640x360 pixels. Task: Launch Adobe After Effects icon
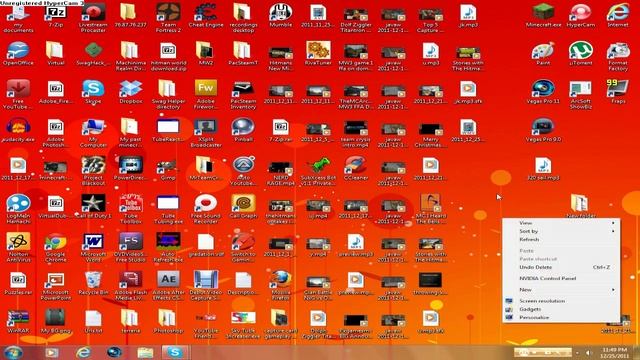point(168,280)
